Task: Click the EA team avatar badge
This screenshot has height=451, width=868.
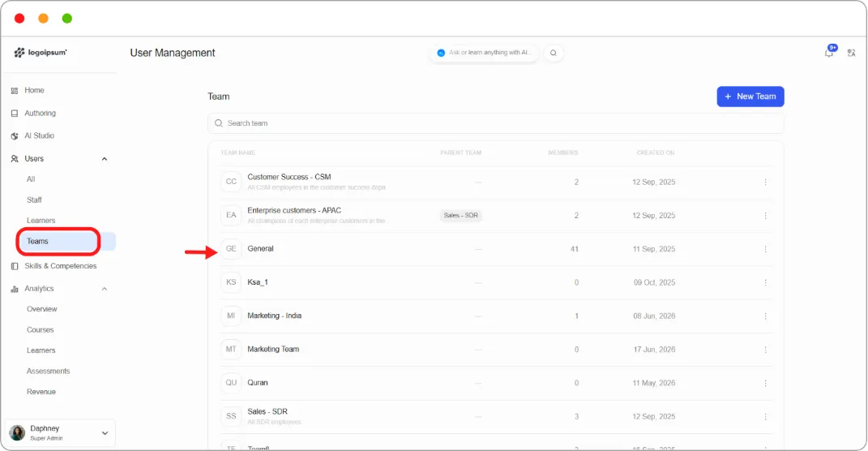Action: 231,215
